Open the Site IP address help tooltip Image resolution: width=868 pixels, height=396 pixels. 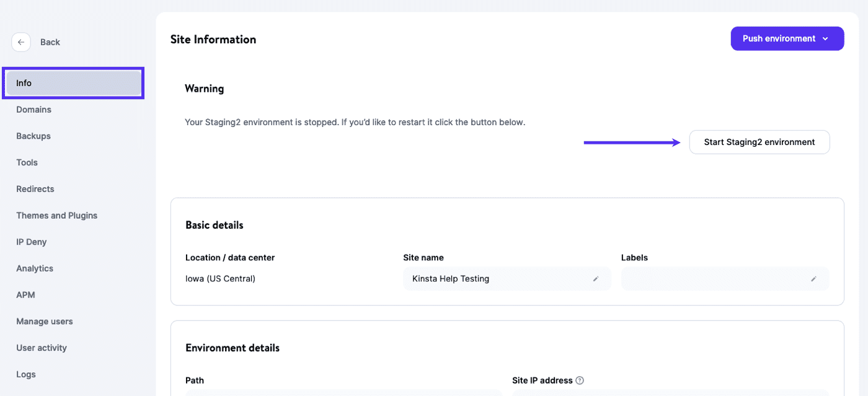tap(580, 380)
